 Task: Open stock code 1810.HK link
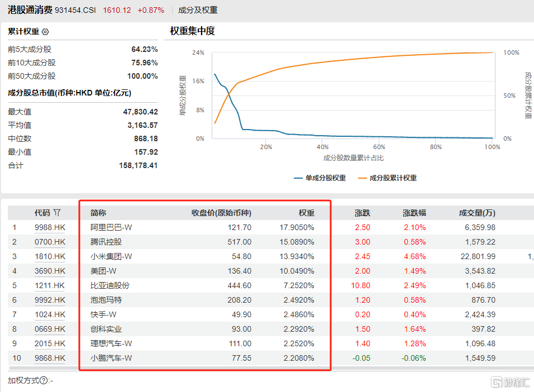[50, 256]
